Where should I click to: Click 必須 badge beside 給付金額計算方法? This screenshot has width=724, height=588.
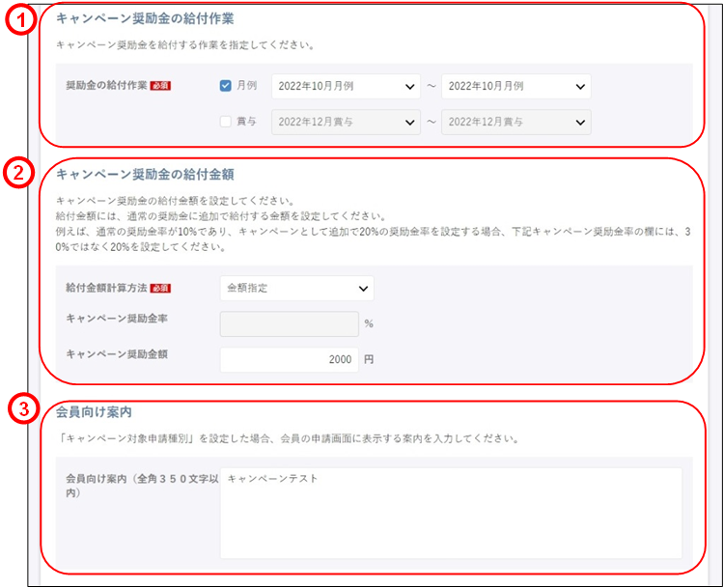160,288
